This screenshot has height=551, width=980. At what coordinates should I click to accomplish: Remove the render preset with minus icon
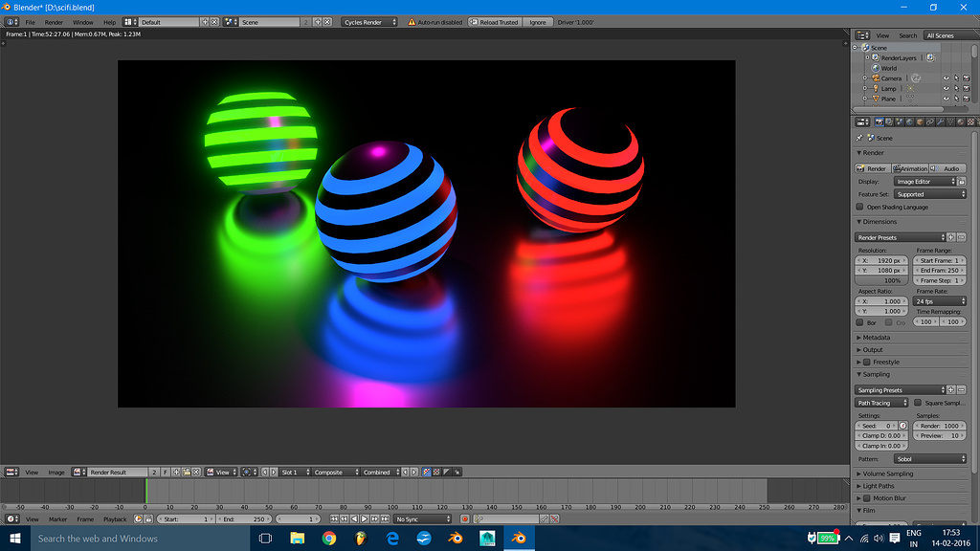point(961,237)
